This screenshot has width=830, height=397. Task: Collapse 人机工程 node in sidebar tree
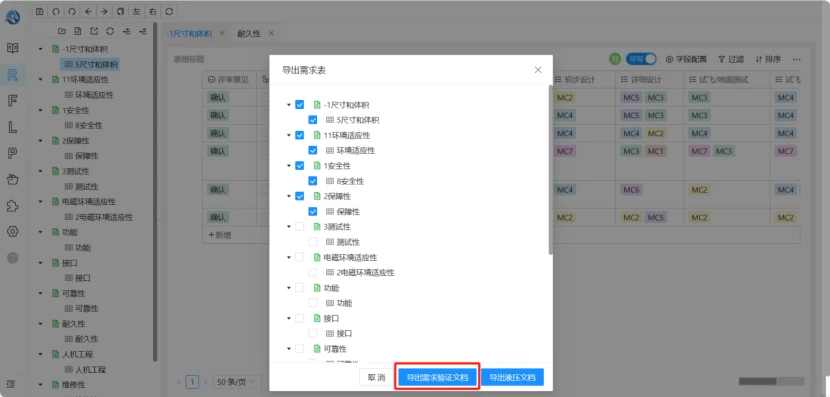click(x=40, y=354)
